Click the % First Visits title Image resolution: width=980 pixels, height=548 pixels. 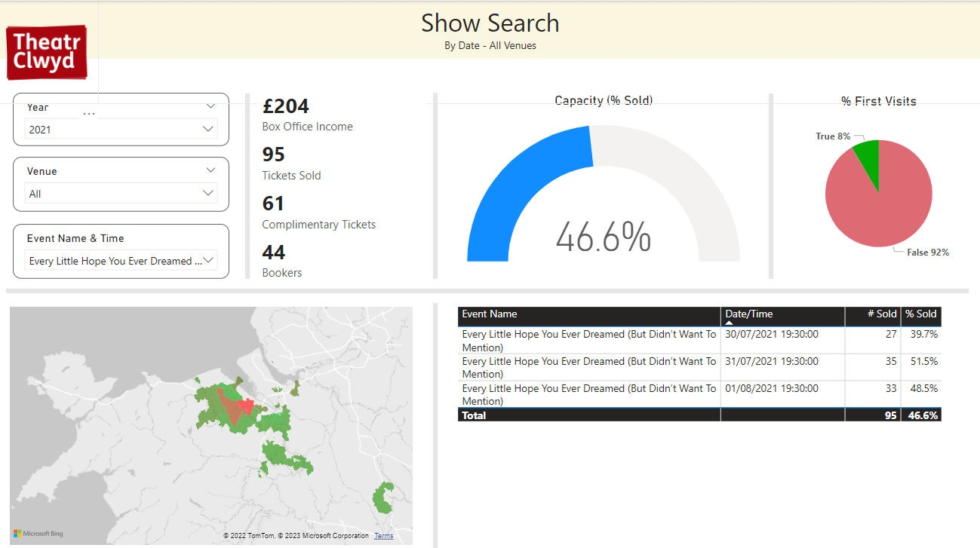[x=879, y=101]
